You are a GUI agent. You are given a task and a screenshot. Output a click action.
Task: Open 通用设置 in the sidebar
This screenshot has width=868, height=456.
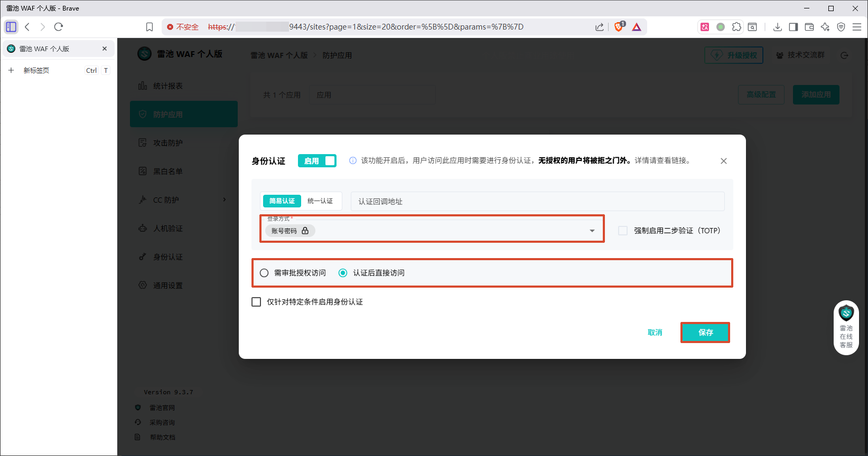tap(184, 286)
